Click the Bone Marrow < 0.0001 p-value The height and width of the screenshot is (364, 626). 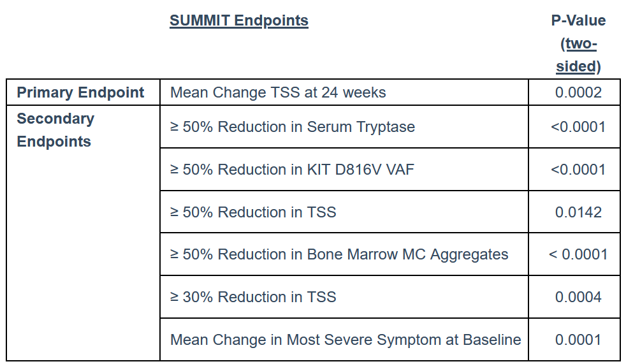click(x=578, y=254)
